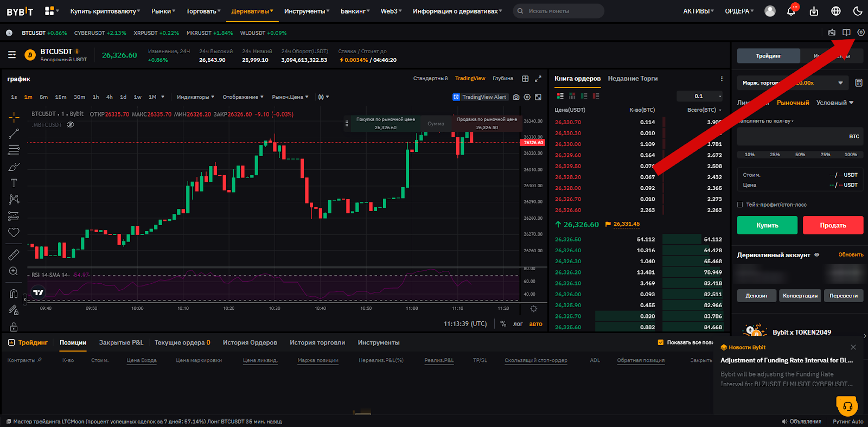
Task: Focus the Искать монеты search field
Action: pyautogui.click(x=558, y=11)
